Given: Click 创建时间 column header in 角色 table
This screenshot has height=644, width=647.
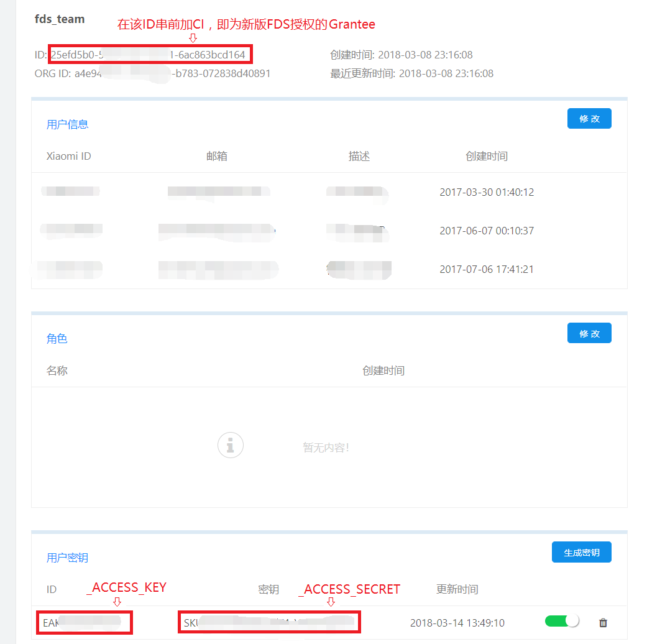Looking at the screenshot, I should click(383, 370).
